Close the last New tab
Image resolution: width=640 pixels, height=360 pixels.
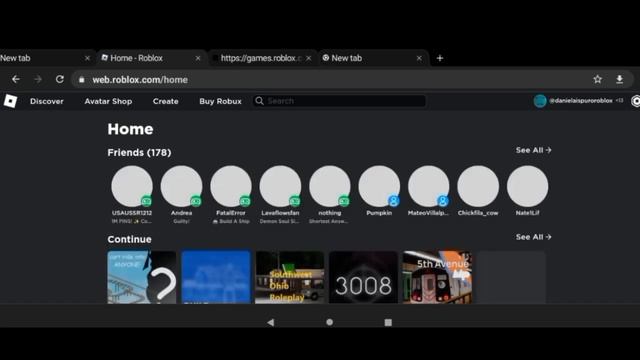click(419, 58)
